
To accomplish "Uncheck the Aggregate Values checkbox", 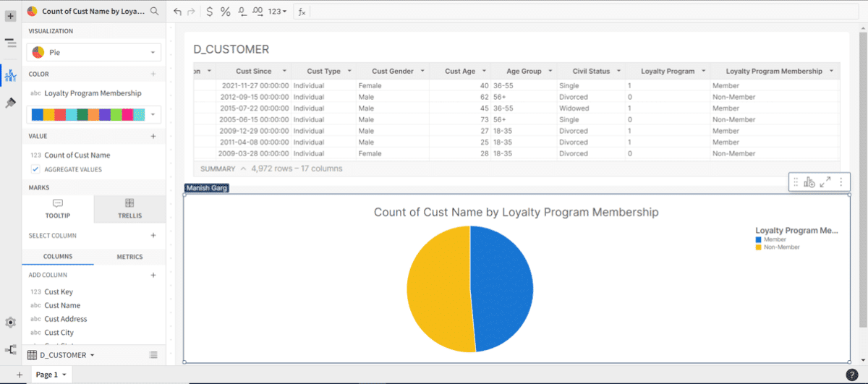I will [35, 169].
